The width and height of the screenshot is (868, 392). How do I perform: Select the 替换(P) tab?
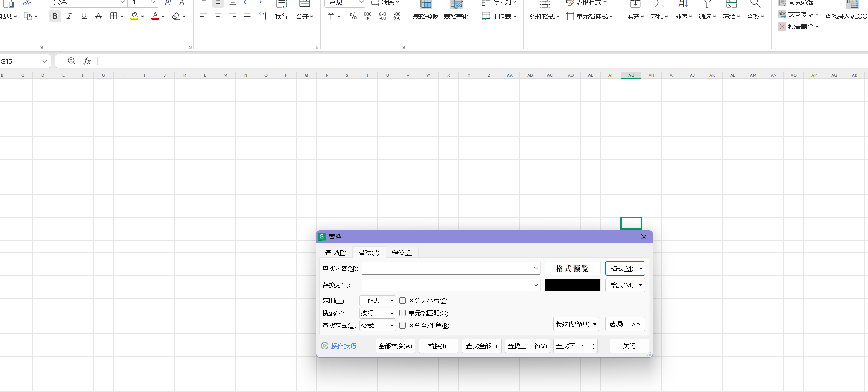[369, 253]
